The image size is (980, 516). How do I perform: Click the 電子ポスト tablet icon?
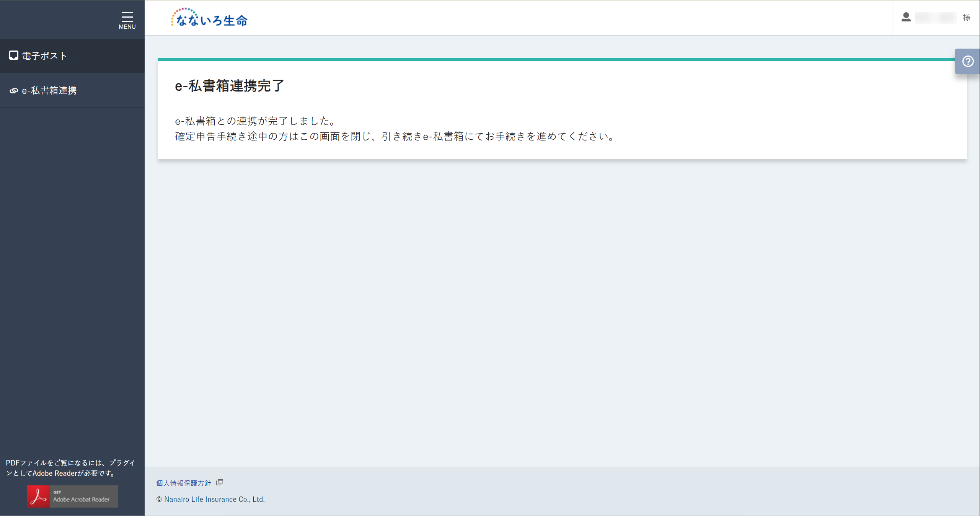(x=14, y=56)
